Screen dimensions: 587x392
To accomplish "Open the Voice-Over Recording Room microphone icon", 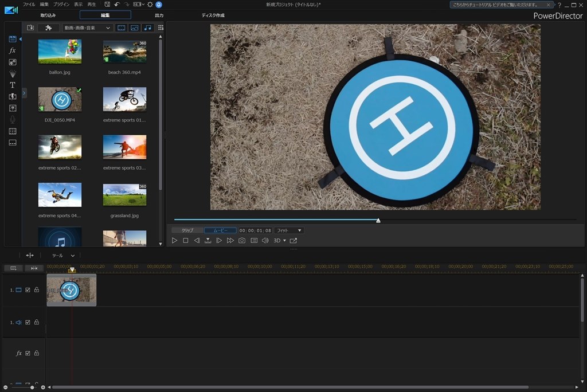I will 13,120.
